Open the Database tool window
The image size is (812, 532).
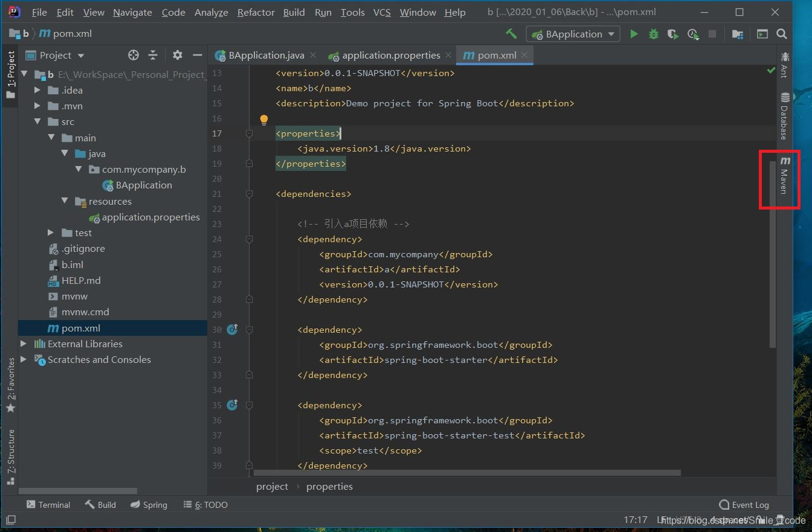[784, 116]
